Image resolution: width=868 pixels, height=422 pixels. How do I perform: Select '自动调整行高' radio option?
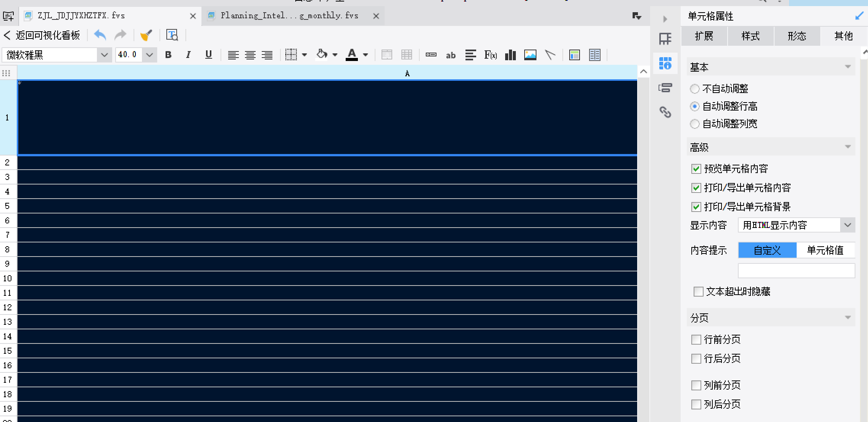[x=694, y=106]
